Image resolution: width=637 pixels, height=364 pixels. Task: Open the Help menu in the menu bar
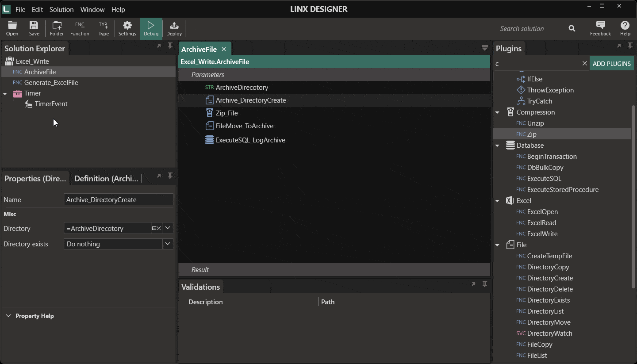[x=118, y=9]
